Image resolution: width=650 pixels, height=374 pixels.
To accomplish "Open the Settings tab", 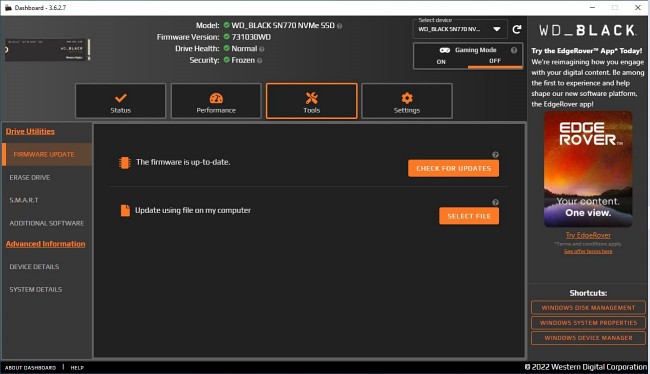I will coord(407,101).
